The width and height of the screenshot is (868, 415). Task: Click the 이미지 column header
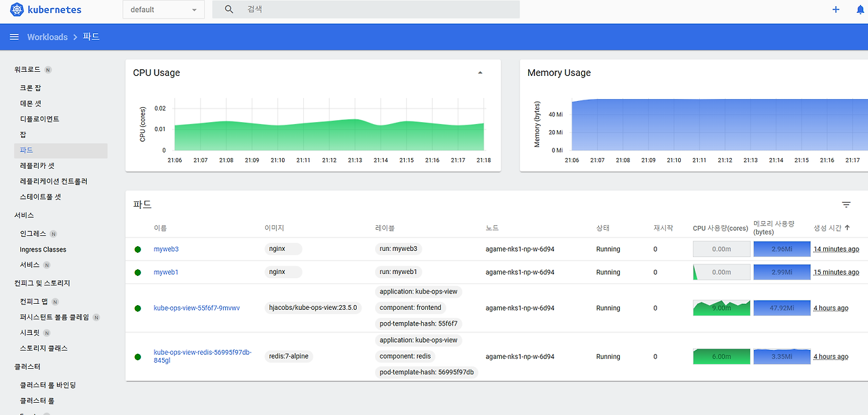tap(274, 229)
